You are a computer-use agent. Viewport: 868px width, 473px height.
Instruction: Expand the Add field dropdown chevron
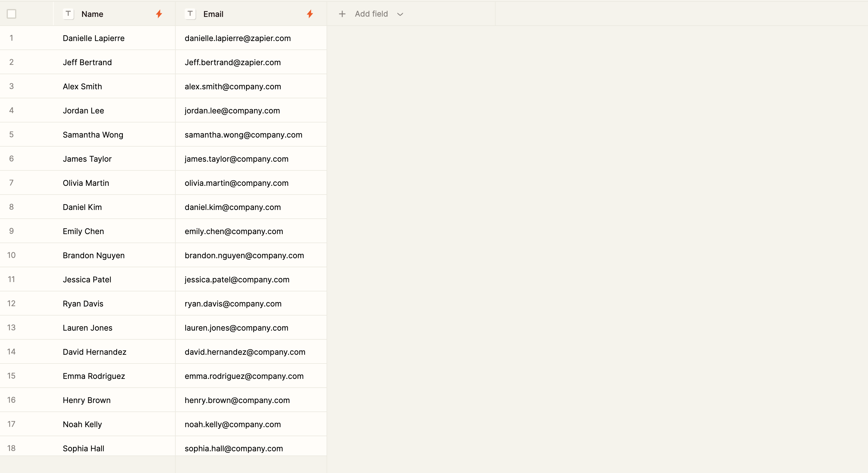tap(400, 14)
